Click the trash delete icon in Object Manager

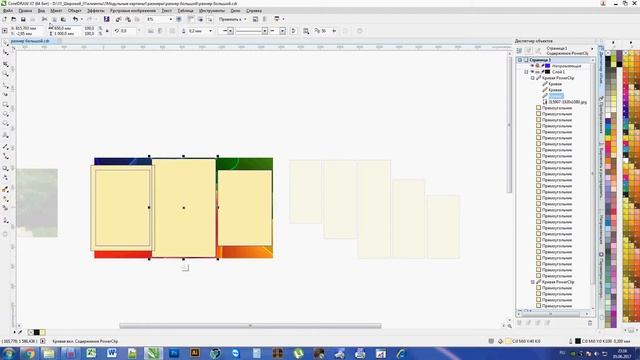(x=590, y=323)
